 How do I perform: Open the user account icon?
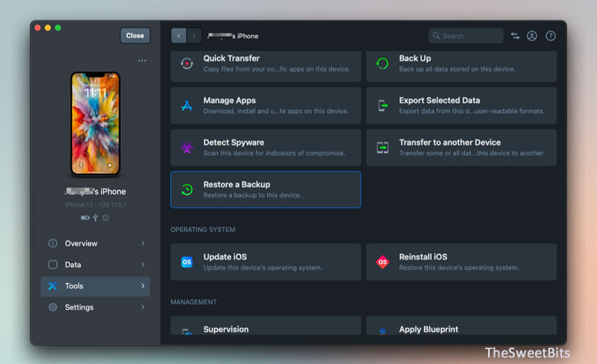pyautogui.click(x=532, y=36)
